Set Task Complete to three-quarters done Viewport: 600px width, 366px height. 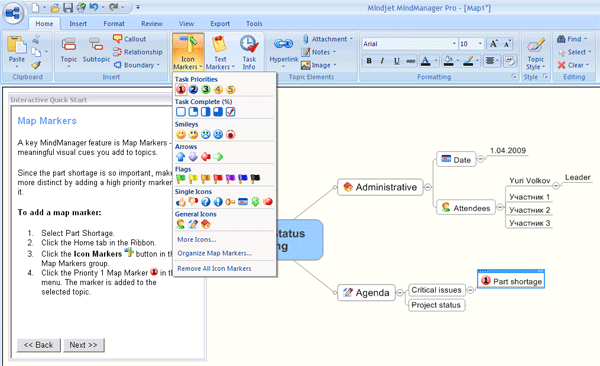pos(218,112)
